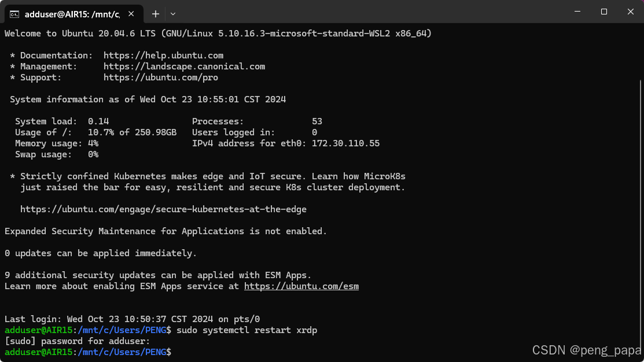Close the terminal window
644x362 pixels.
pyautogui.click(x=631, y=12)
